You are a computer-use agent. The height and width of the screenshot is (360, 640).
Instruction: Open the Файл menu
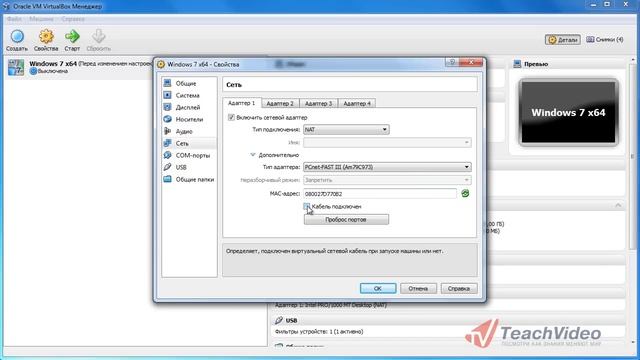click(14, 19)
